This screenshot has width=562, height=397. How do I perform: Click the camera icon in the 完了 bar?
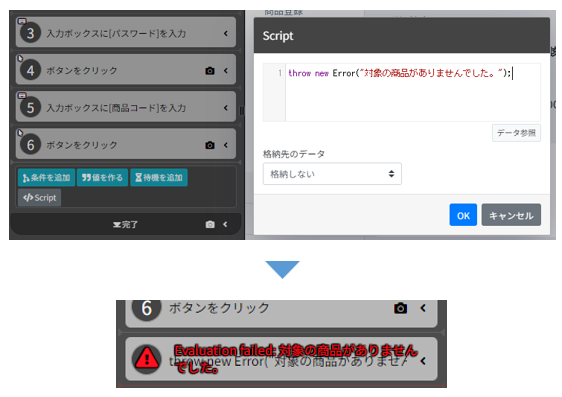click(x=210, y=224)
